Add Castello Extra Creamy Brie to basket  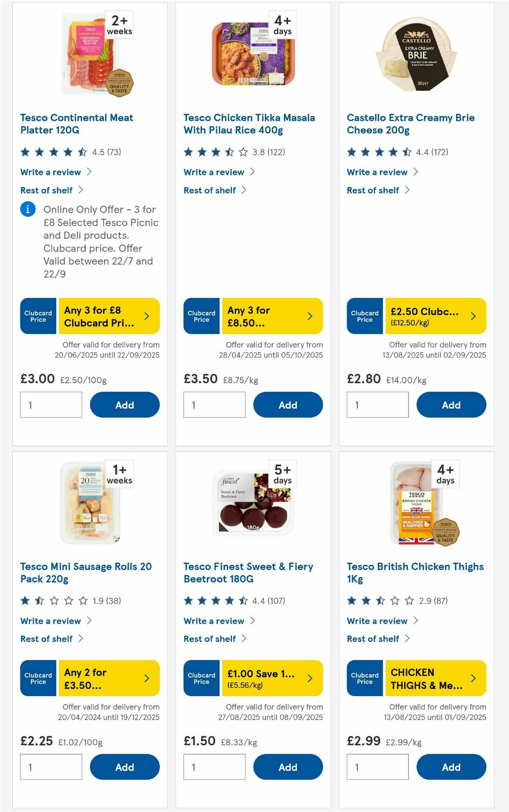451,405
